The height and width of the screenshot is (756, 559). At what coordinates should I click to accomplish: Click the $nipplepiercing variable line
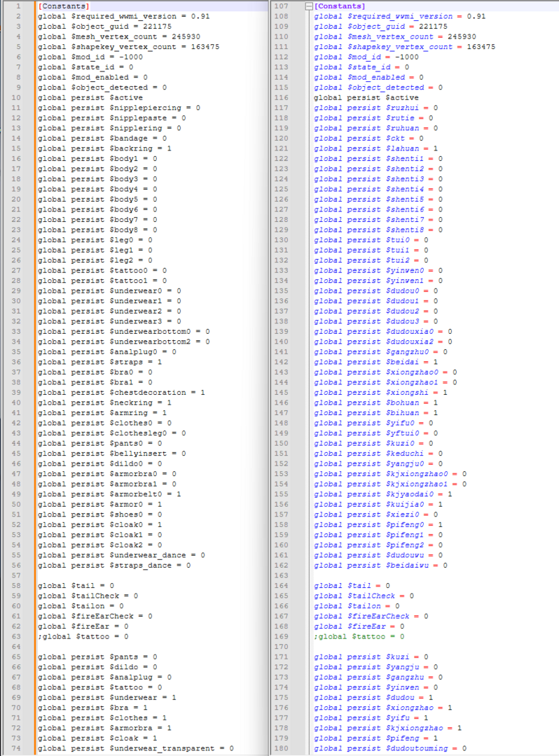[x=119, y=108]
